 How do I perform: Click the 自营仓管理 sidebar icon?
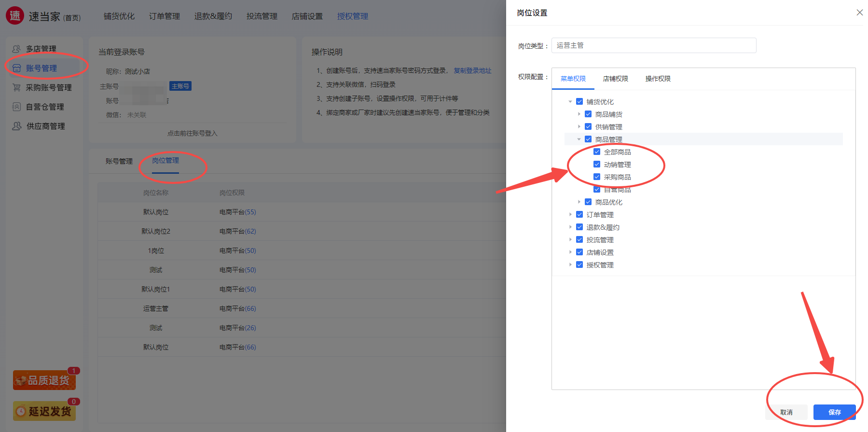16,107
